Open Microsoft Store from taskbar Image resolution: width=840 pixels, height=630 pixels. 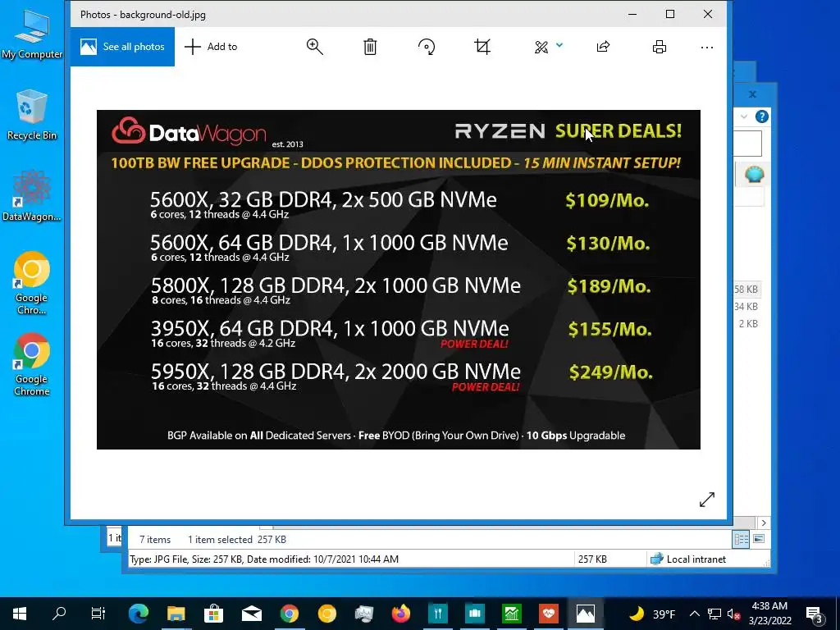(213, 614)
